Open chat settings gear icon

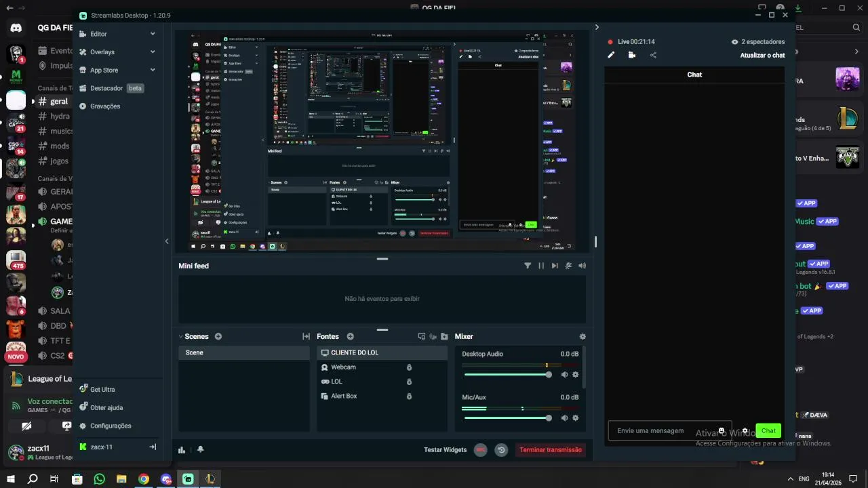pyautogui.click(x=745, y=431)
